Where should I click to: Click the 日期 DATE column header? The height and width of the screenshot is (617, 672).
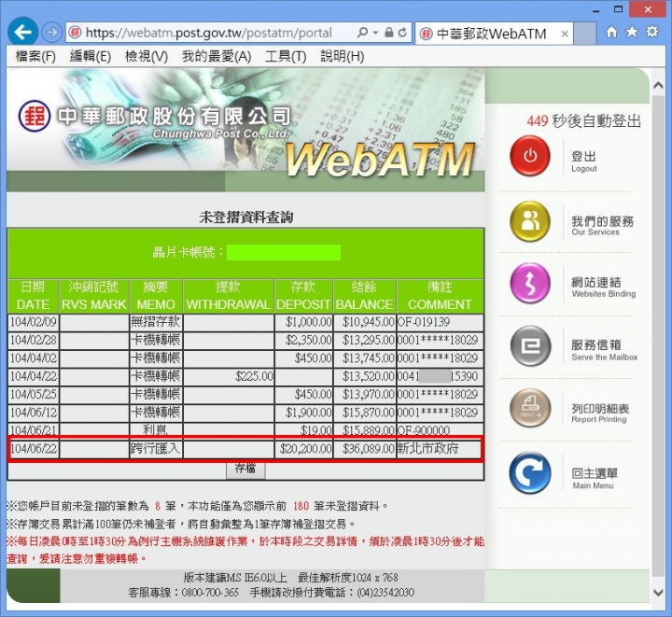point(33,296)
